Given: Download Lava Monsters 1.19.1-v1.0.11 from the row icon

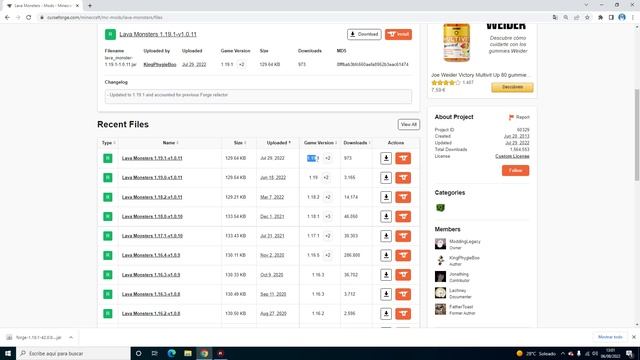Looking at the screenshot, I should [x=386, y=158].
